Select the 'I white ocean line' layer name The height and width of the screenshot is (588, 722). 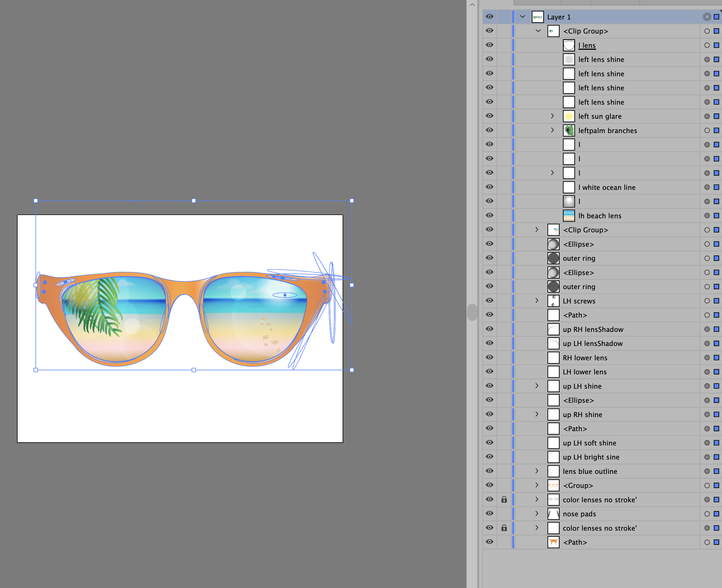(606, 187)
